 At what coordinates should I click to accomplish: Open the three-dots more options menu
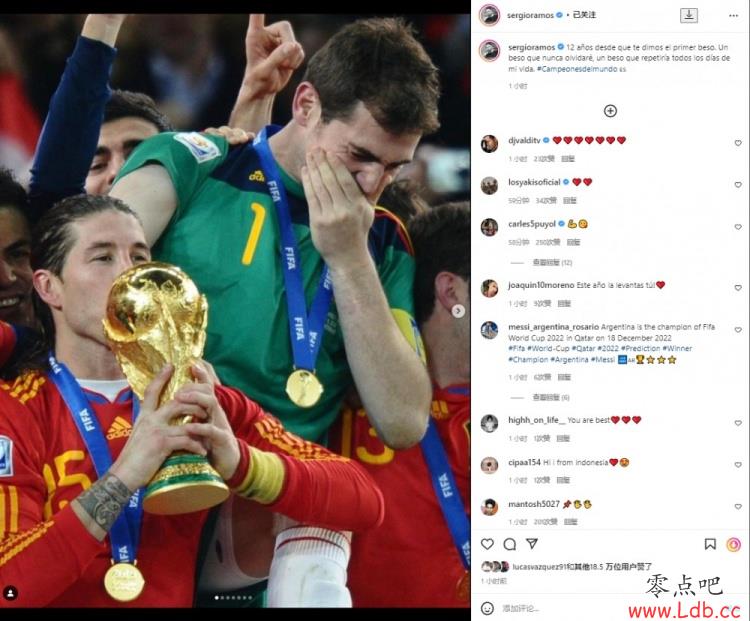(733, 16)
